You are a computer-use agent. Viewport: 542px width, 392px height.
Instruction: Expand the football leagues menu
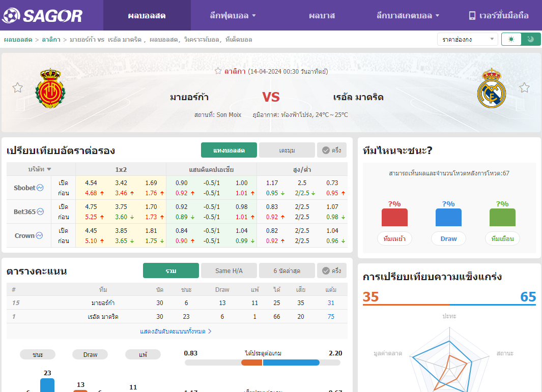tap(233, 16)
